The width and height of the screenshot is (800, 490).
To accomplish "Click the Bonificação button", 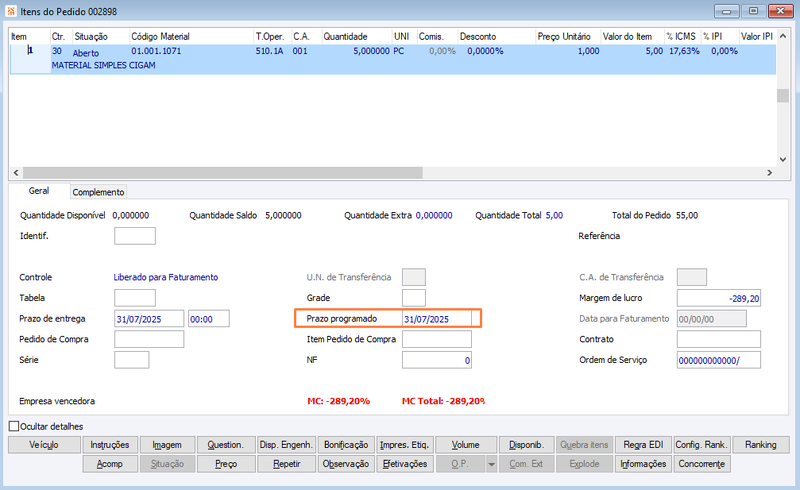I will 346,445.
